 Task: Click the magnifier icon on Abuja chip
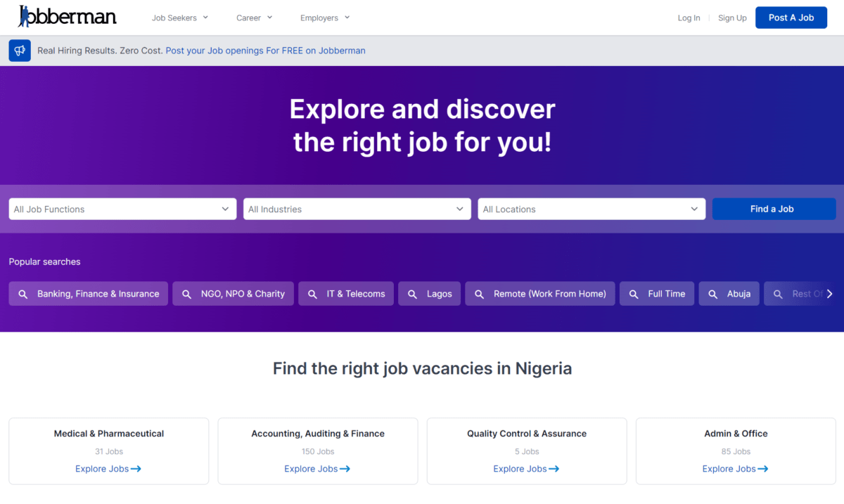713,294
